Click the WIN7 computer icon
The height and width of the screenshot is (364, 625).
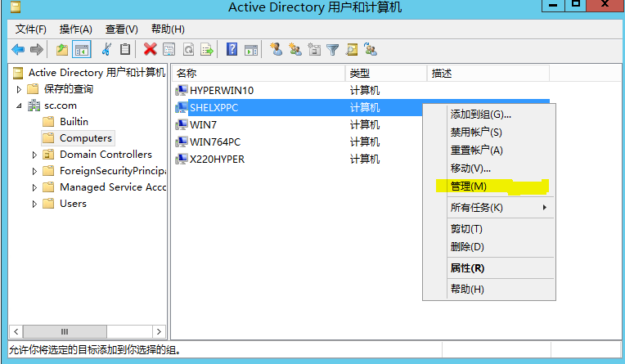point(182,125)
